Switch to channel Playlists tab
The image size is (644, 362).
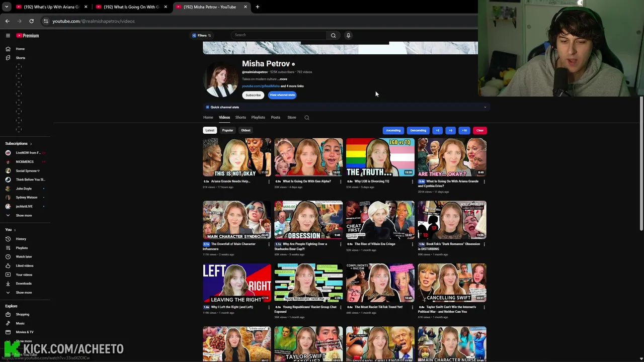pyautogui.click(x=258, y=118)
